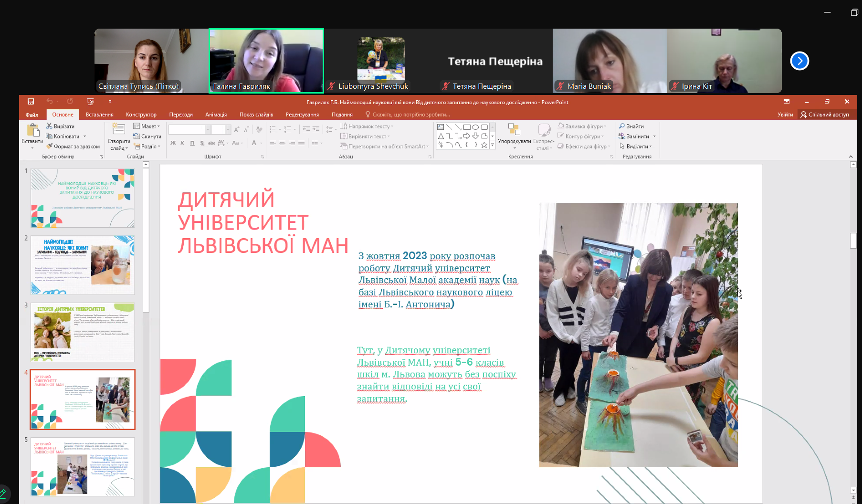Click Увійти sign-in link
Image resolution: width=862 pixels, height=504 pixels.
click(785, 115)
